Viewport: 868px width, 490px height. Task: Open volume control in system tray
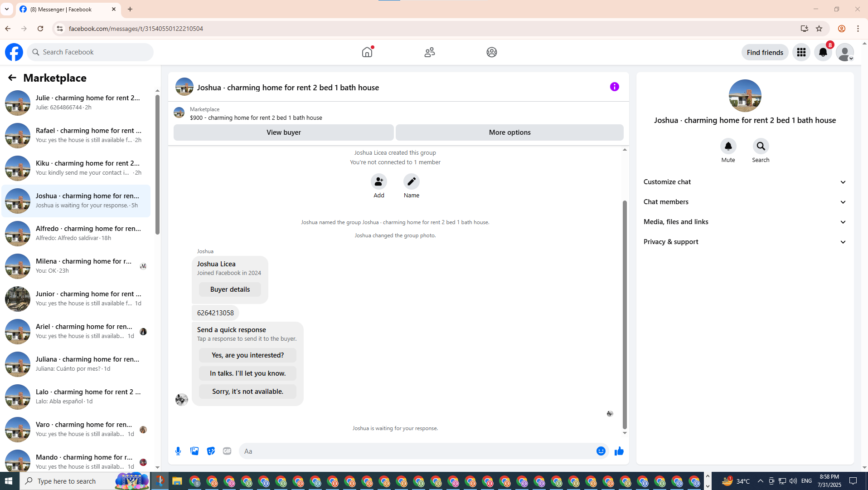(x=793, y=481)
